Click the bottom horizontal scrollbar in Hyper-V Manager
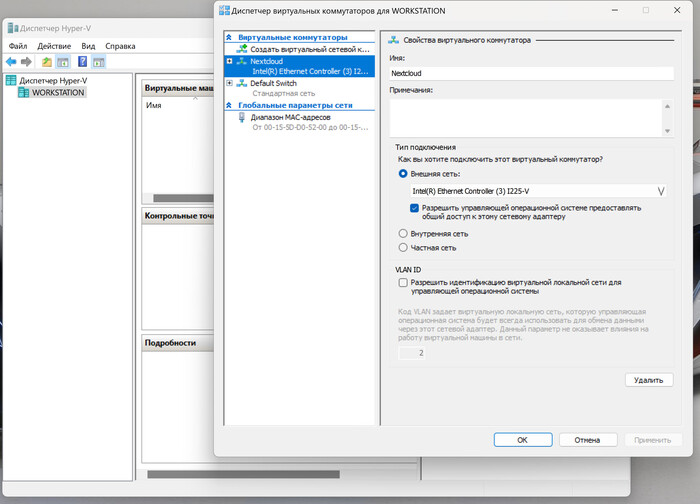Viewport: 700px width, 504px height. point(243,474)
